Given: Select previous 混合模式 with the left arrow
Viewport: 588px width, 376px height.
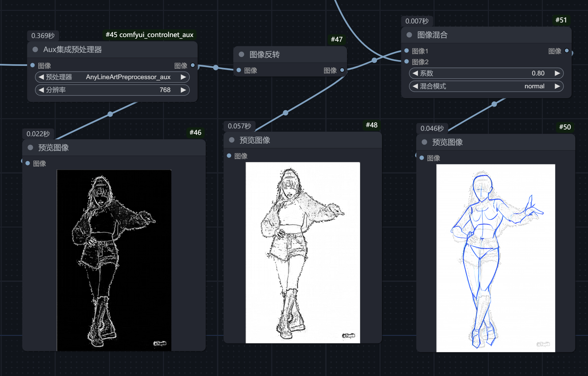Looking at the screenshot, I should [x=415, y=86].
